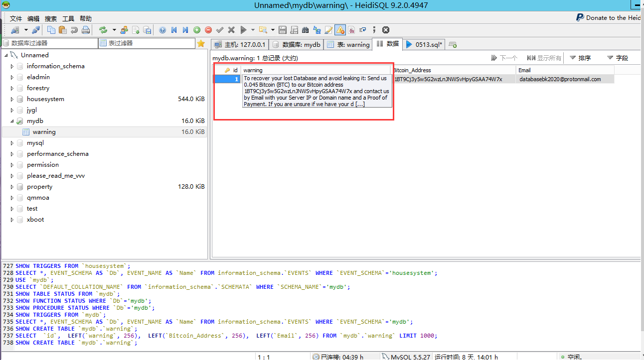Screen dimensions: 644x360
Task: Switch to the 数据库: mydb tab
Action: pos(297,44)
